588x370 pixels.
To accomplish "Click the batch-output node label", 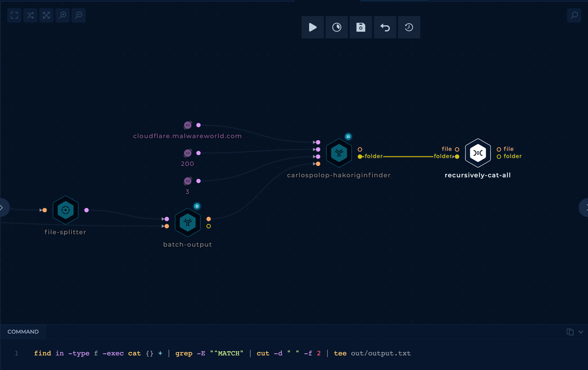I will coord(188,244).
